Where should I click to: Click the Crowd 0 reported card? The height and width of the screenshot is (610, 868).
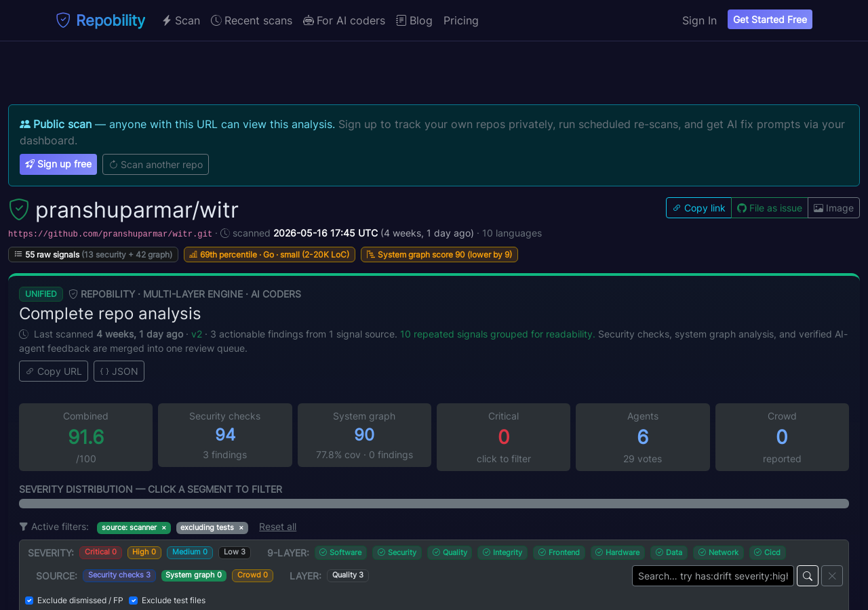(x=782, y=437)
